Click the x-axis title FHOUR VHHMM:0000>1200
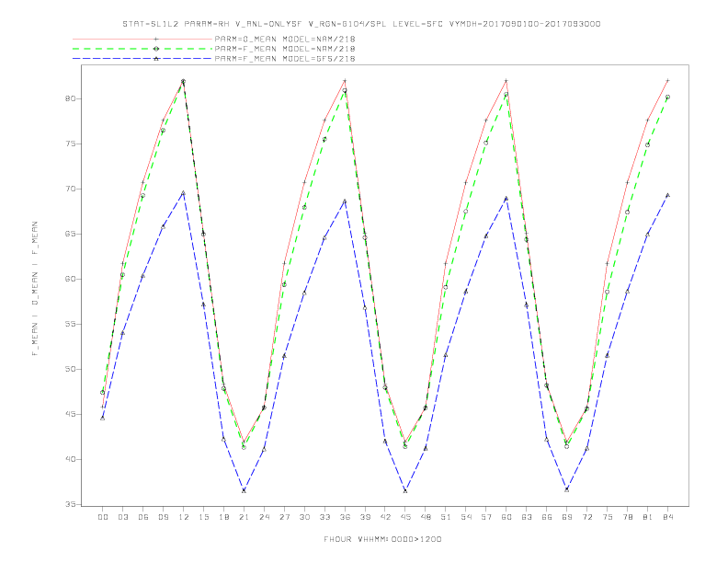This screenshot has width=728, height=563. point(382,539)
